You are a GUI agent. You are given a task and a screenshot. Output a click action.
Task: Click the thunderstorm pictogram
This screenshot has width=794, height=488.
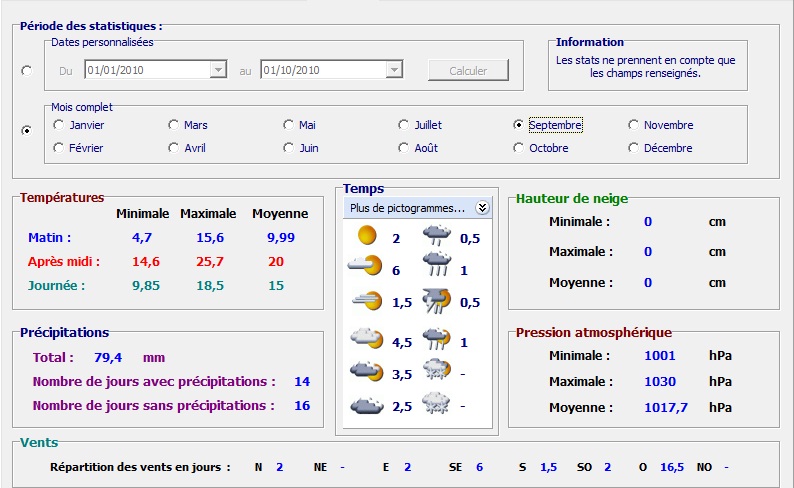436,301
